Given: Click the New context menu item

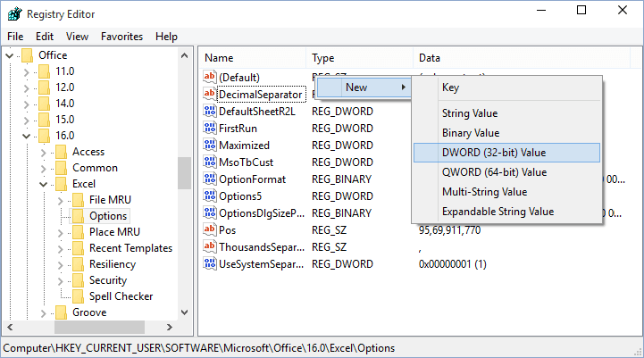Looking at the screenshot, I should coord(364,87).
